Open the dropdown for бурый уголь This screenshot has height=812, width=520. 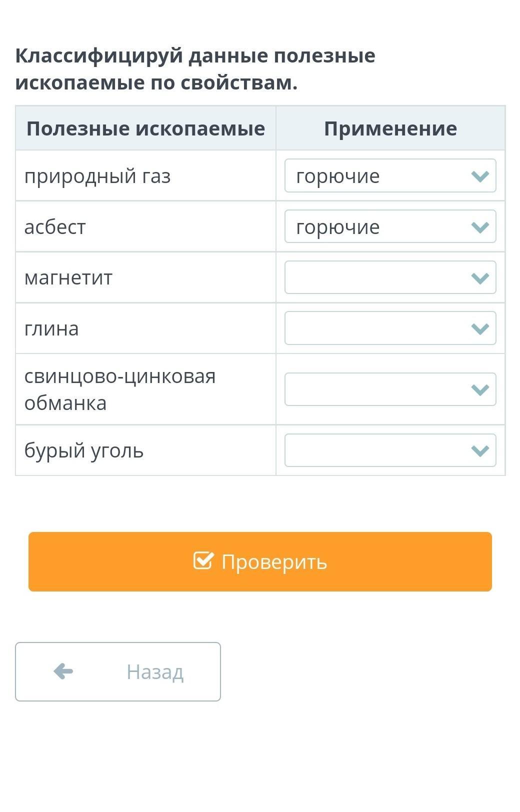tap(390, 450)
